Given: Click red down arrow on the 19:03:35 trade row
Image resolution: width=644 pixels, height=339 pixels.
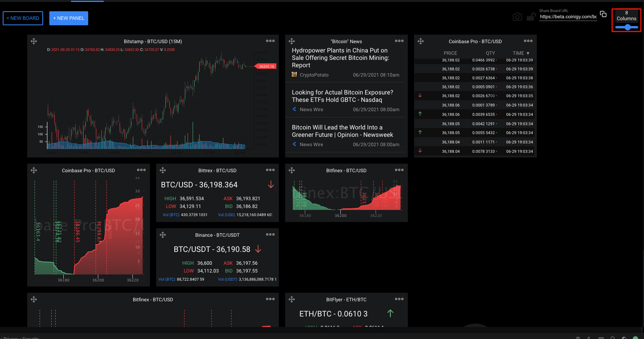Looking at the screenshot, I should 420,96.
